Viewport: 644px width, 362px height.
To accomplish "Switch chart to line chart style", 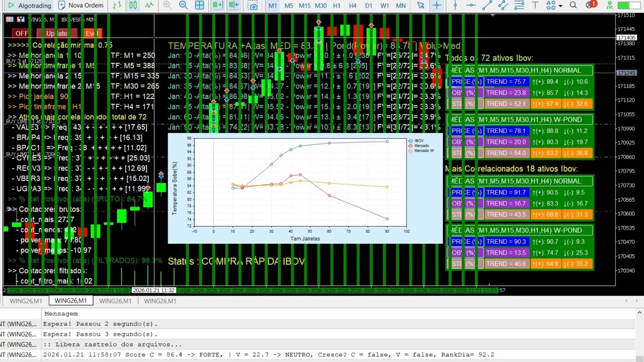I will pos(149,6).
